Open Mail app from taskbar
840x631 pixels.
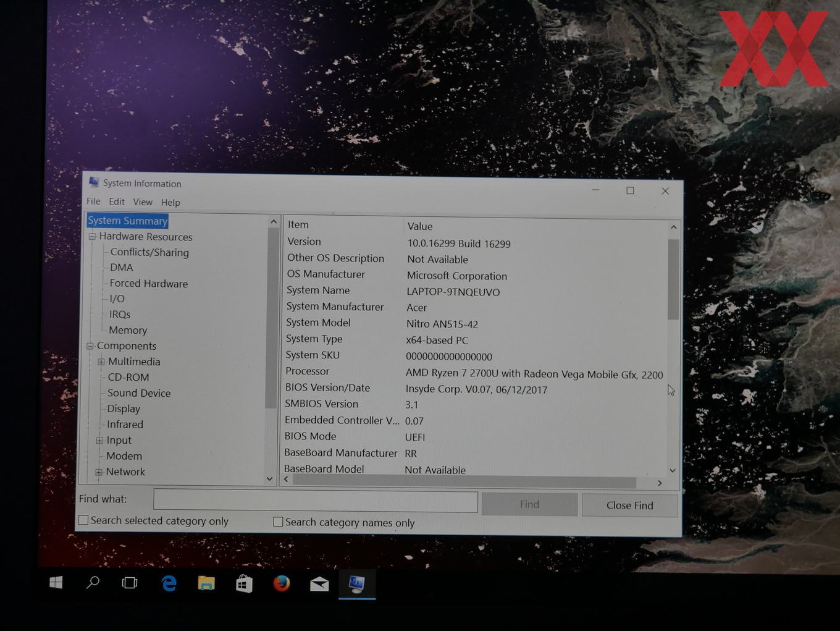[319, 584]
